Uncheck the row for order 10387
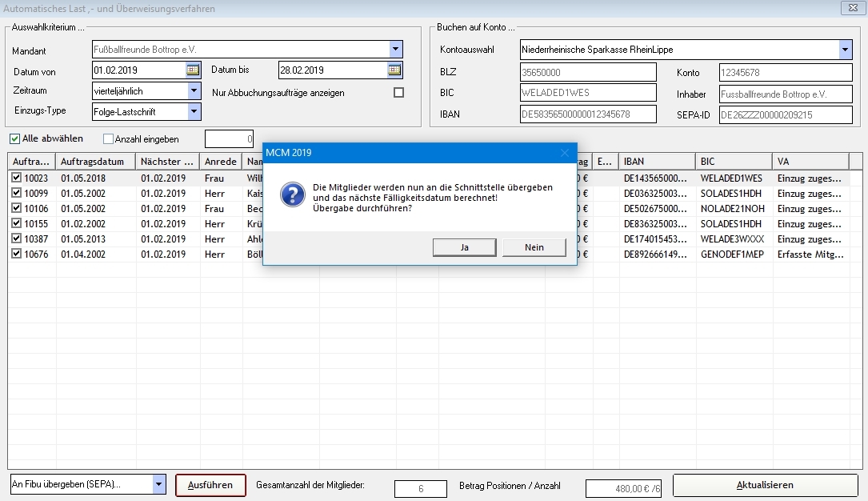868x501 pixels. click(17, 238)
